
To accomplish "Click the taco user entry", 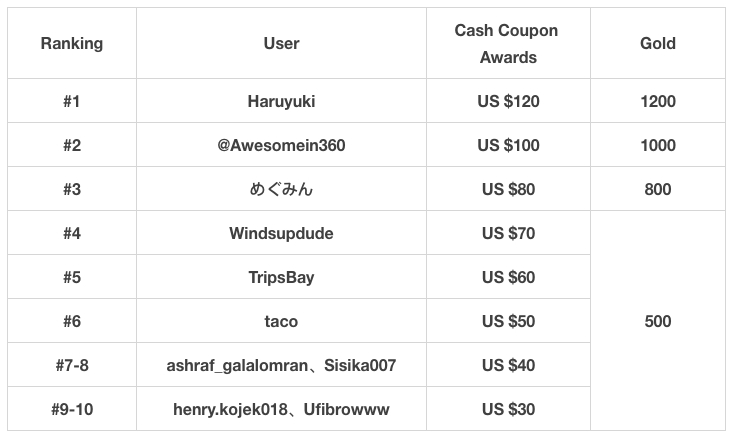I will click(x=281, y=321).
